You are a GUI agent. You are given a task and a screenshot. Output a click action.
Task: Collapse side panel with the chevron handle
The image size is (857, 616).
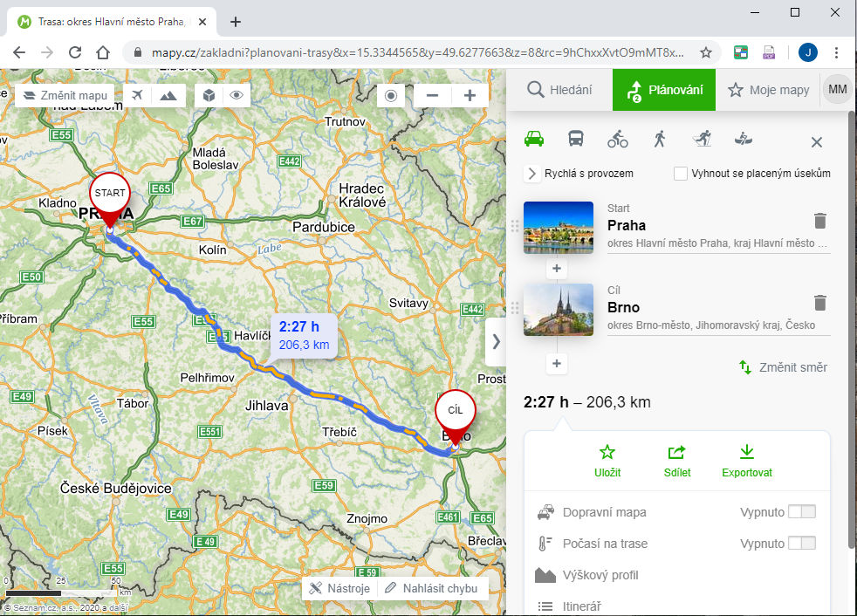pyautogui.click(x=496, y=341)
